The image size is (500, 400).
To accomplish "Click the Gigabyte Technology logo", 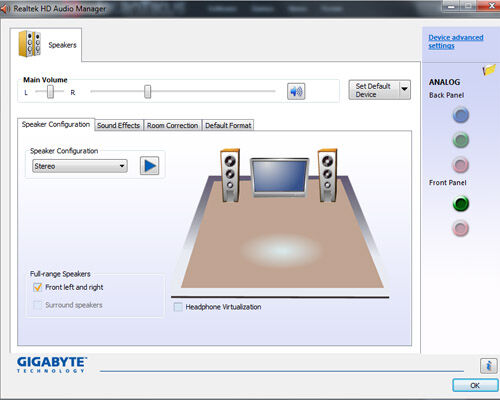I will tap(52, 365).
